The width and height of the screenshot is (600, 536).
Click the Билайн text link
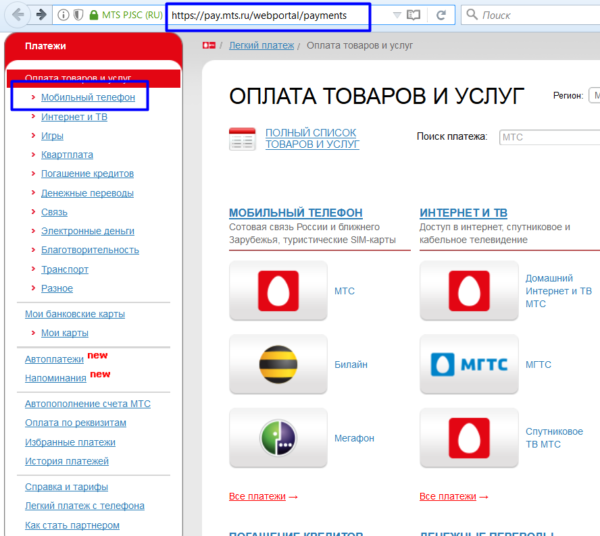[351, 365]
